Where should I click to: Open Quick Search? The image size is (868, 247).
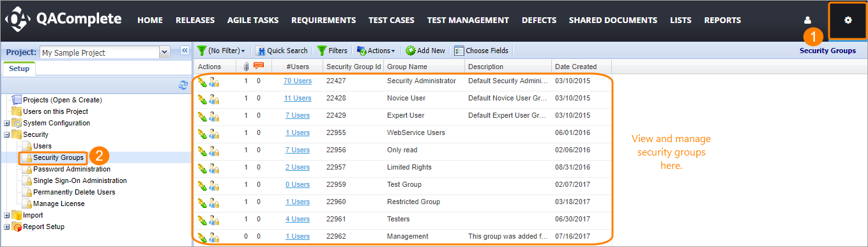[x=282, y=51]
